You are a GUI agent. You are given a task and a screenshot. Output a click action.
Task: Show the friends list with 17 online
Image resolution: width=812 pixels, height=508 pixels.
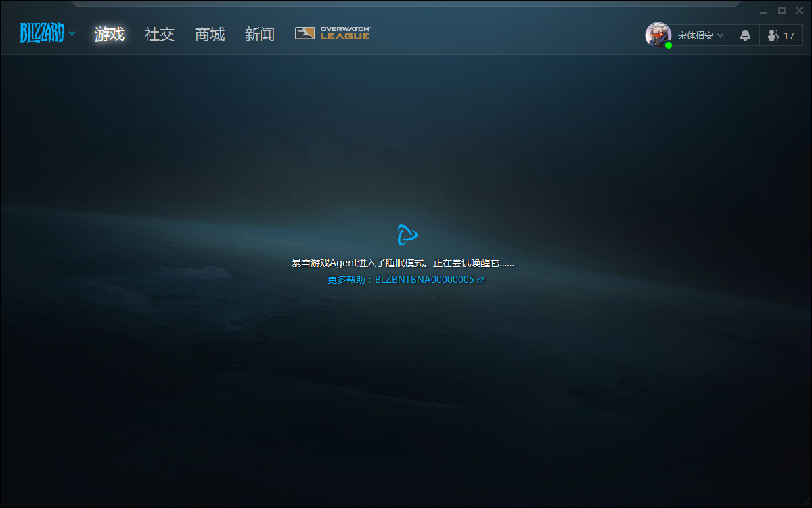click(x=781, y=35)
